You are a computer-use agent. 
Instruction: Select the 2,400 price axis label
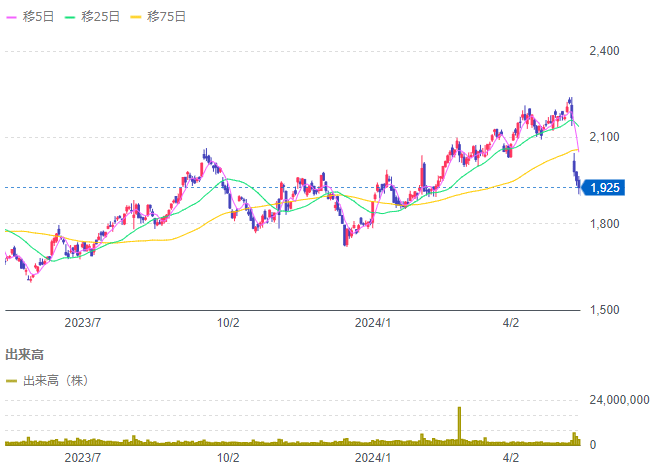606,51
